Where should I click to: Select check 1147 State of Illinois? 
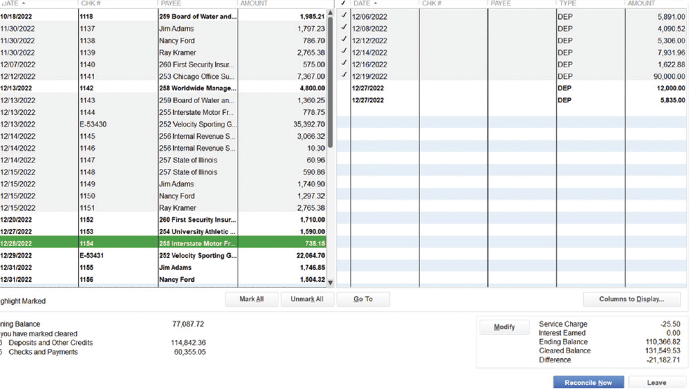[x=163, y=160]
